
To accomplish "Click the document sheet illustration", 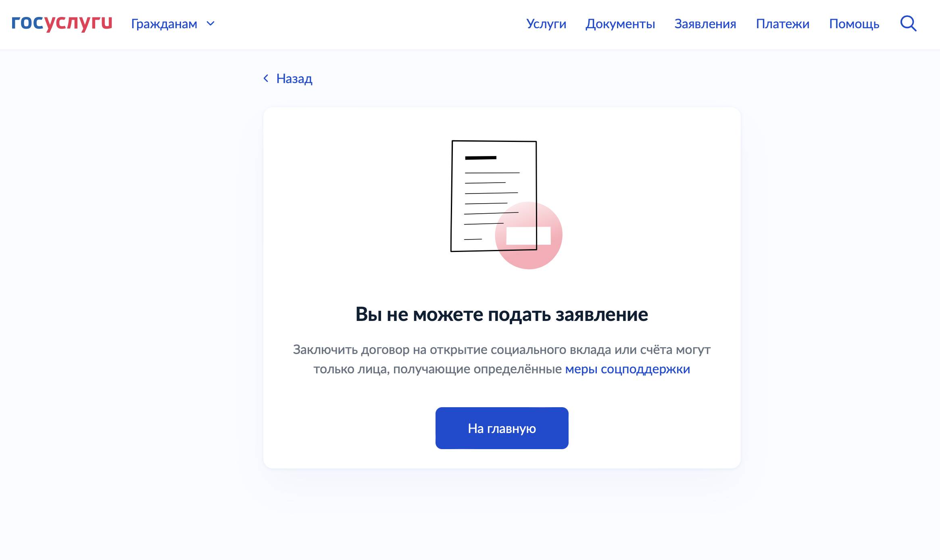I will coord(494,196).
